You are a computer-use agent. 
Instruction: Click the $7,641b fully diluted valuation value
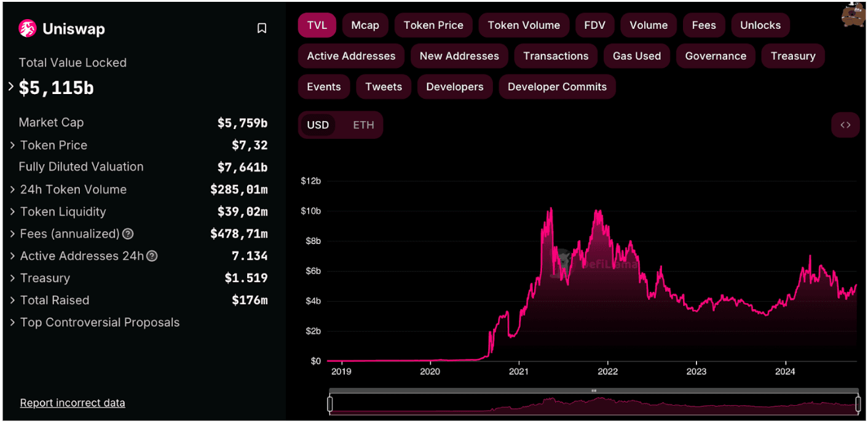(x=242, y=167)
